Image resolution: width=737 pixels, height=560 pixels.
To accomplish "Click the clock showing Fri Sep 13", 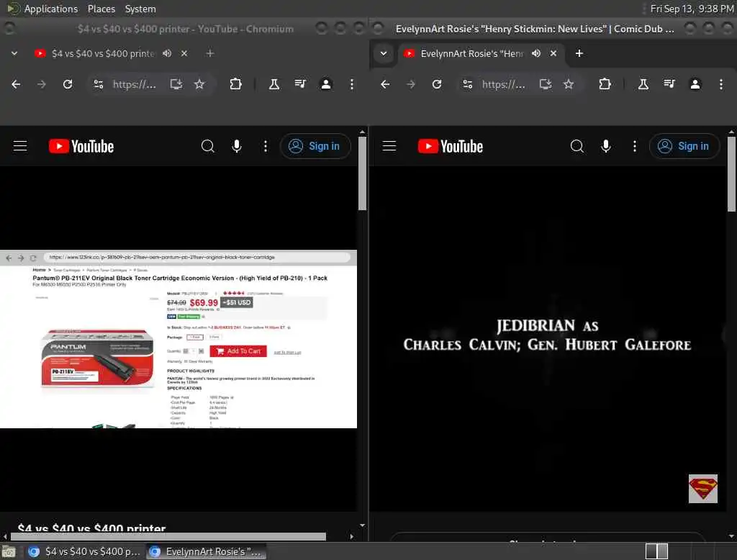I will coord(692,9).
